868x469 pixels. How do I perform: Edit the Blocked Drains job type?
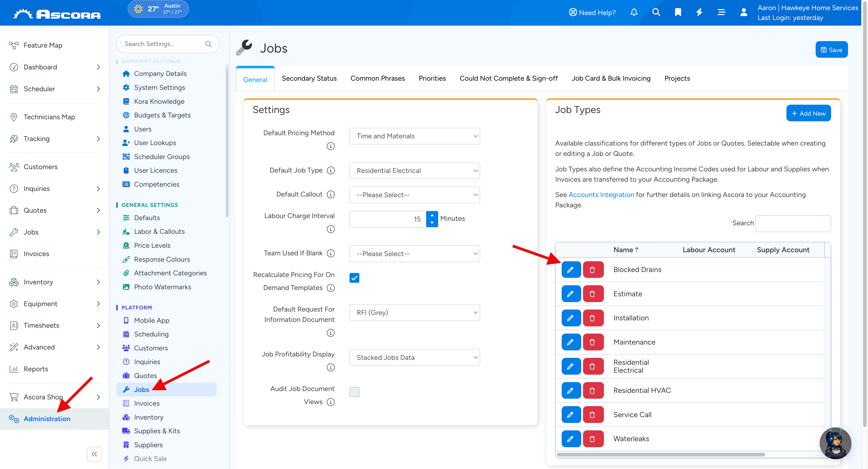571,270
